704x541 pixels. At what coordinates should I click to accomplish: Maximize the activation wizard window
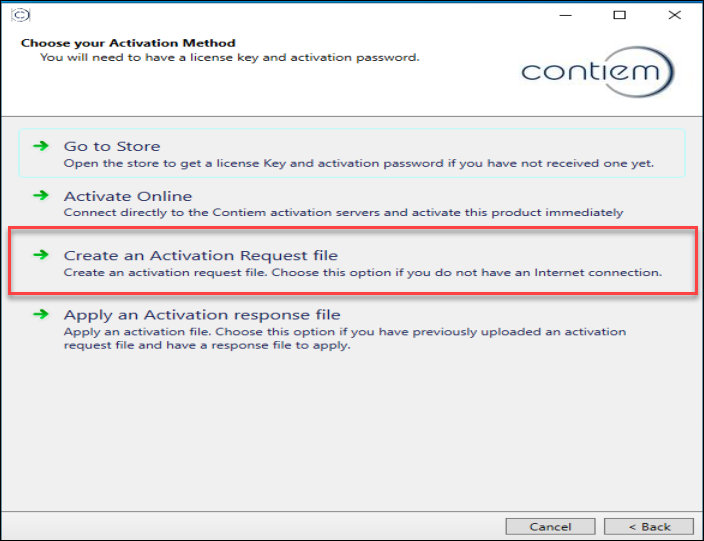(x=620, y=15)
